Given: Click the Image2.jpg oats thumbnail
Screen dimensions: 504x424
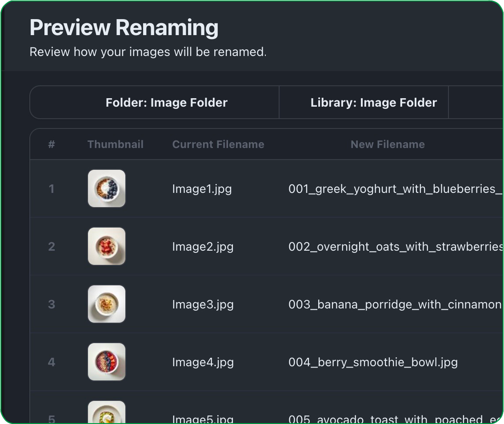Looking at the screenshot, I should tap(107, 246).
